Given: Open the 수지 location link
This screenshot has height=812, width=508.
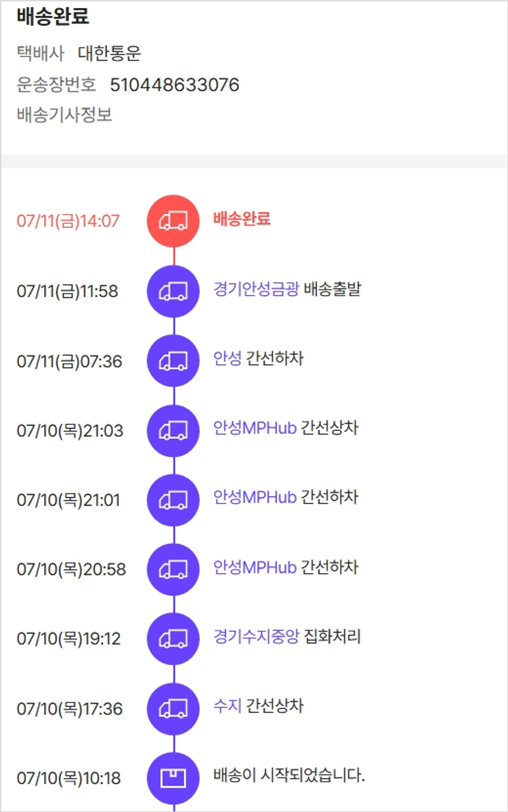Looking at the screenshot, I should point(227,706).
